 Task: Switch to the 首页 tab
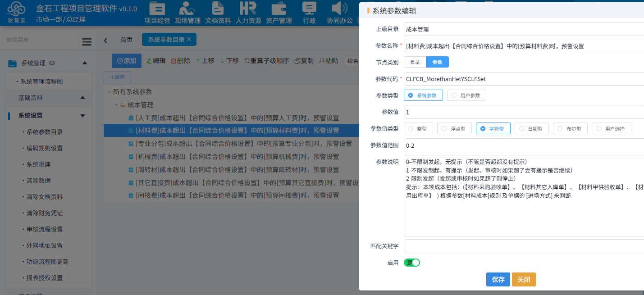[x=126, y=39]
